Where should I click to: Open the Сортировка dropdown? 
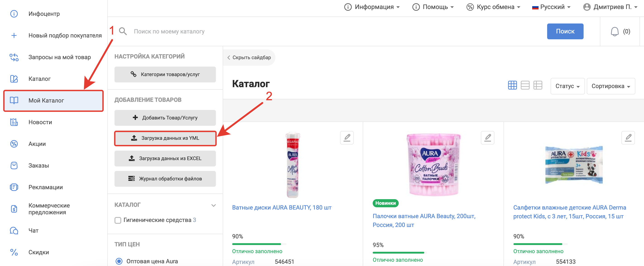coord(611,86)
